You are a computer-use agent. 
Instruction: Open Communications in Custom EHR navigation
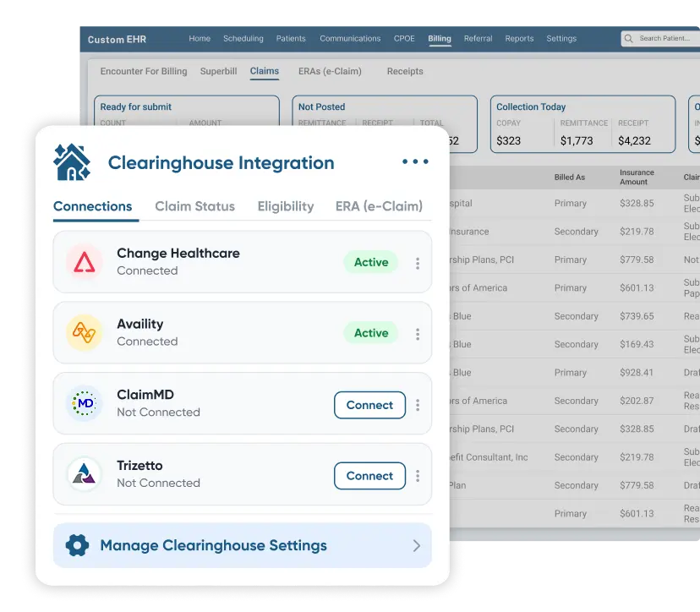(x=350, y=38)
